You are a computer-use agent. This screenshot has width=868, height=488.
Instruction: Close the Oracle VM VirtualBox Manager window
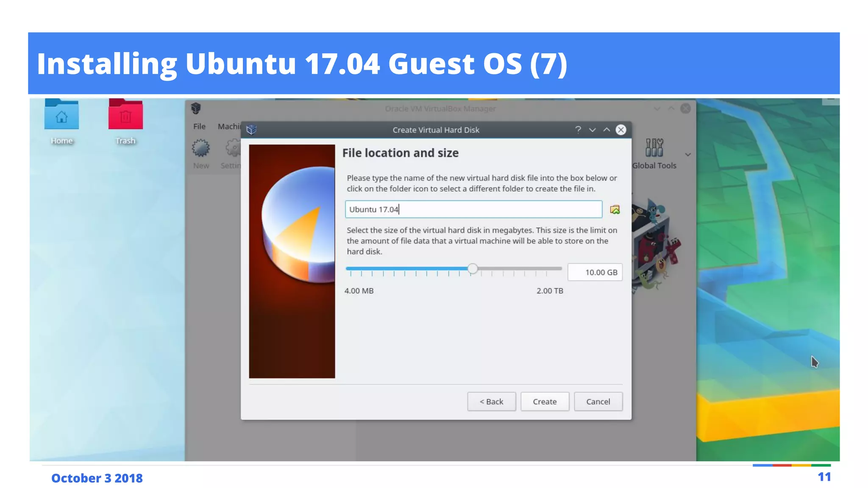pos(685,108)
